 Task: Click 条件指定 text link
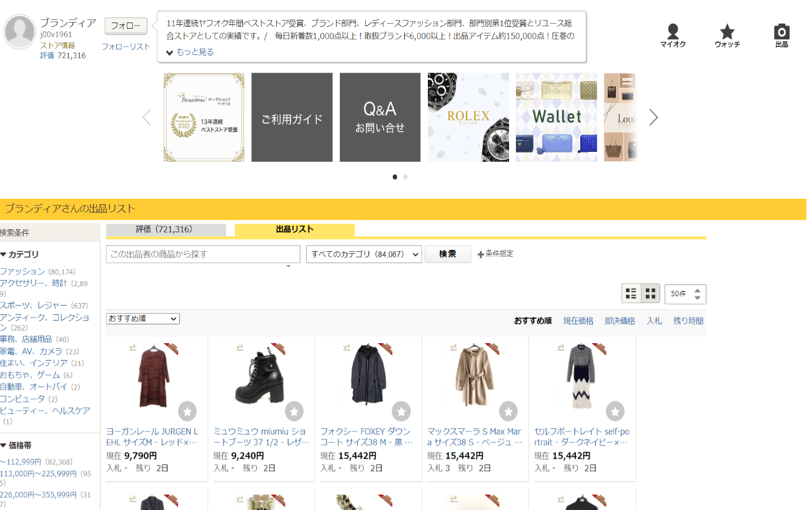pos(500,254)
